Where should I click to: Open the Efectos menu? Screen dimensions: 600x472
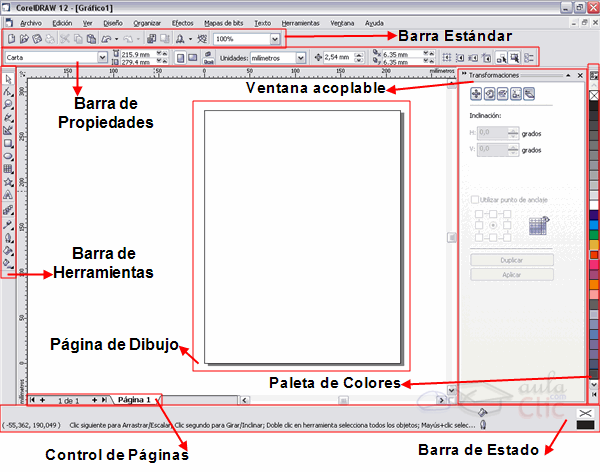pyautogui.click(x=183, y=21)
